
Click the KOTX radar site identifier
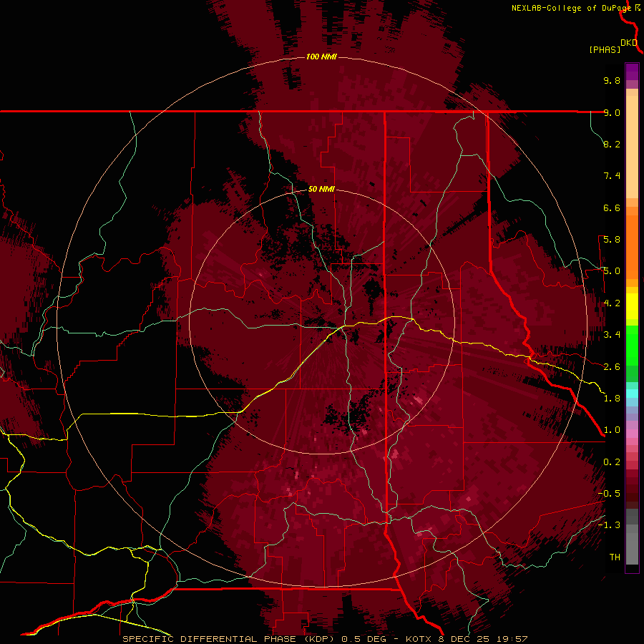pos(419,639)
